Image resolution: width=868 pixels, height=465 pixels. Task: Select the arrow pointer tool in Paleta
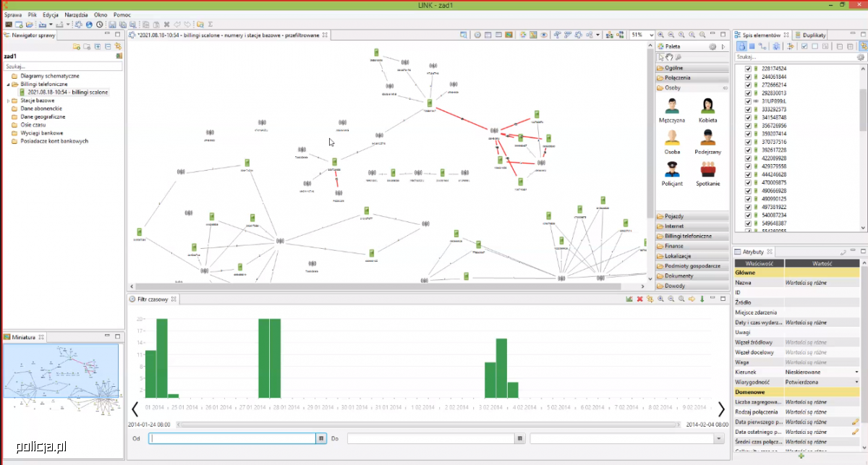tap(660, 56)
